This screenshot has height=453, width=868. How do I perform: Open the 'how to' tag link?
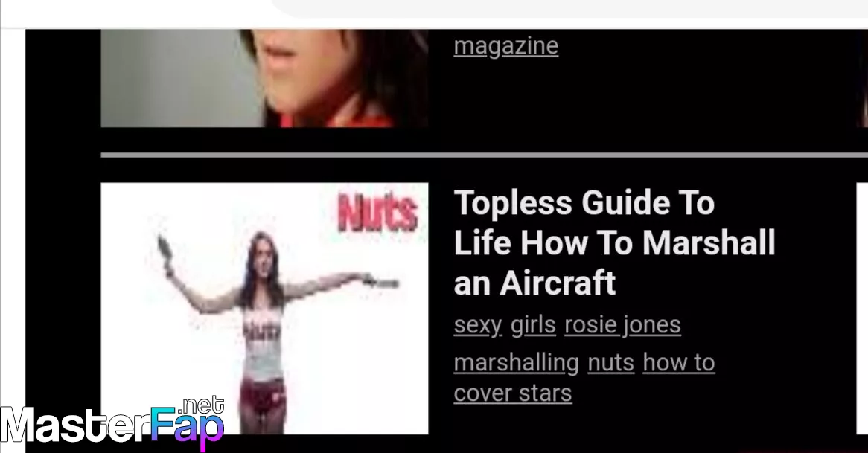click(x=679, y=363)
